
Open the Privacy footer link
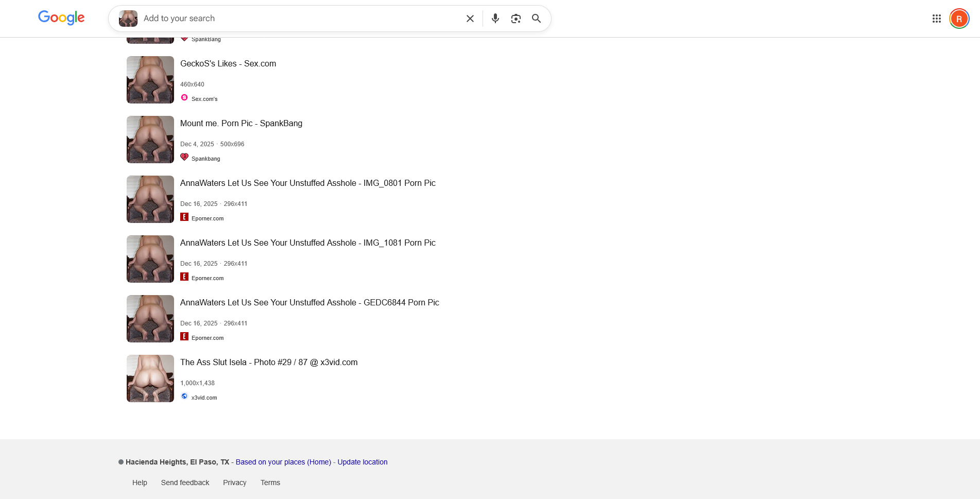(234, 483)
